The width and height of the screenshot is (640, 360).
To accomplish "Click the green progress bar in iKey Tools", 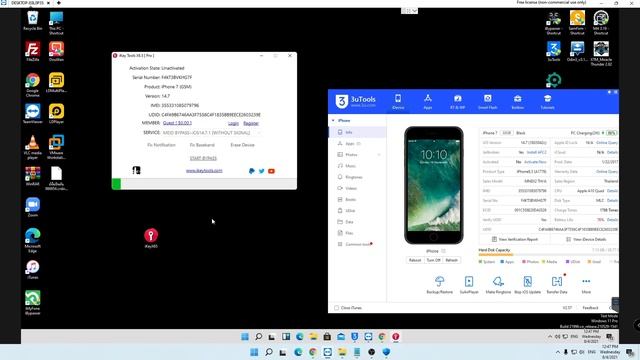I will [x=116, y=184].
